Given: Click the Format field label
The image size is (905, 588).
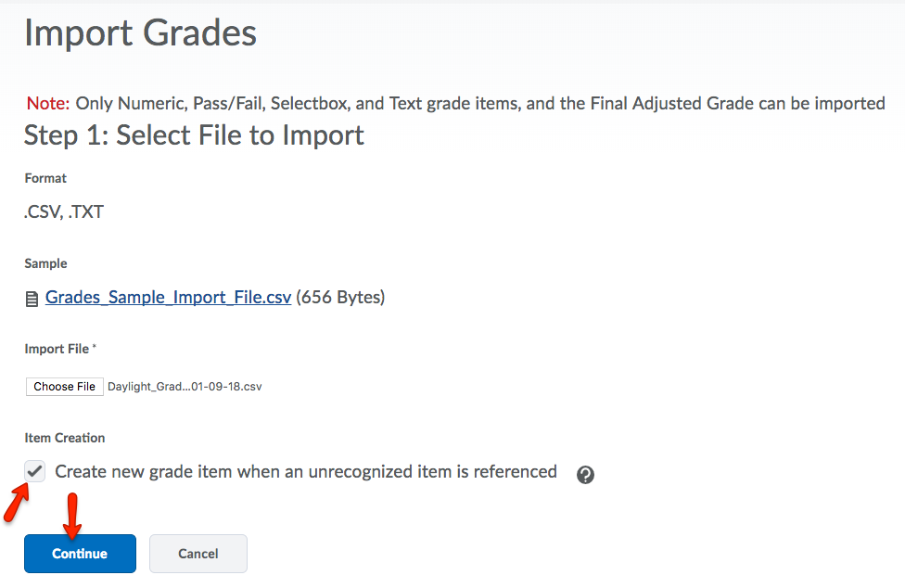Looking at the screenshot, I should (x=45, y=178).
